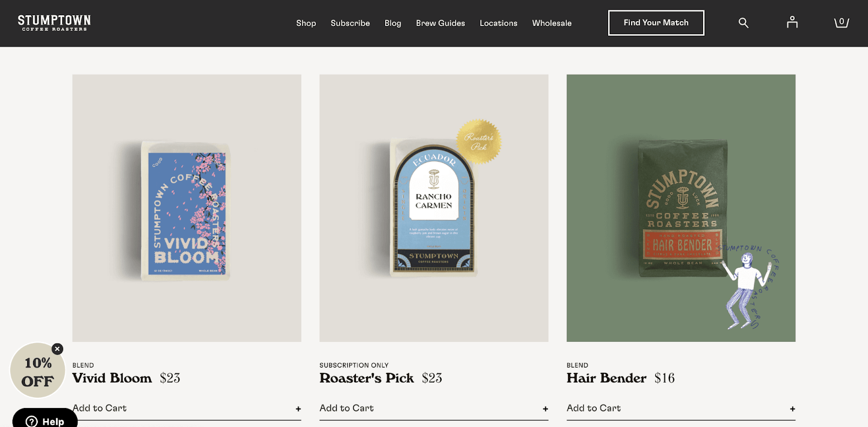
Task: Add Vivid Bloom to cart
Action: pyautogui.click(x=187, y=409)
